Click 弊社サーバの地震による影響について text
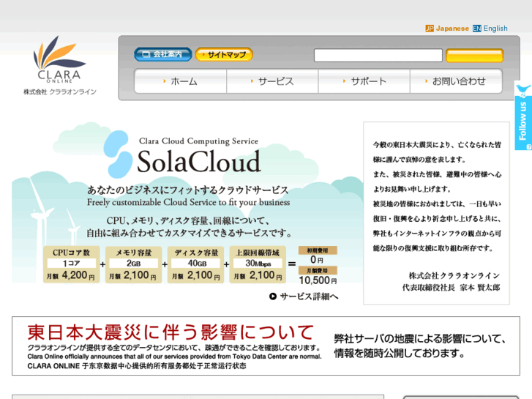The height and width of the screenshot is (399, 532). 420,338
